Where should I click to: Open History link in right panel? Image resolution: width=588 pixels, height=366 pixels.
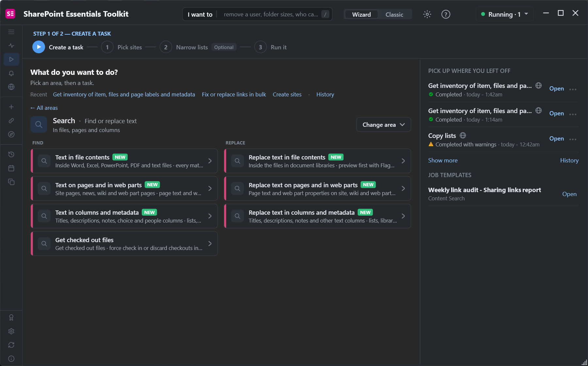tap(569, 160)
